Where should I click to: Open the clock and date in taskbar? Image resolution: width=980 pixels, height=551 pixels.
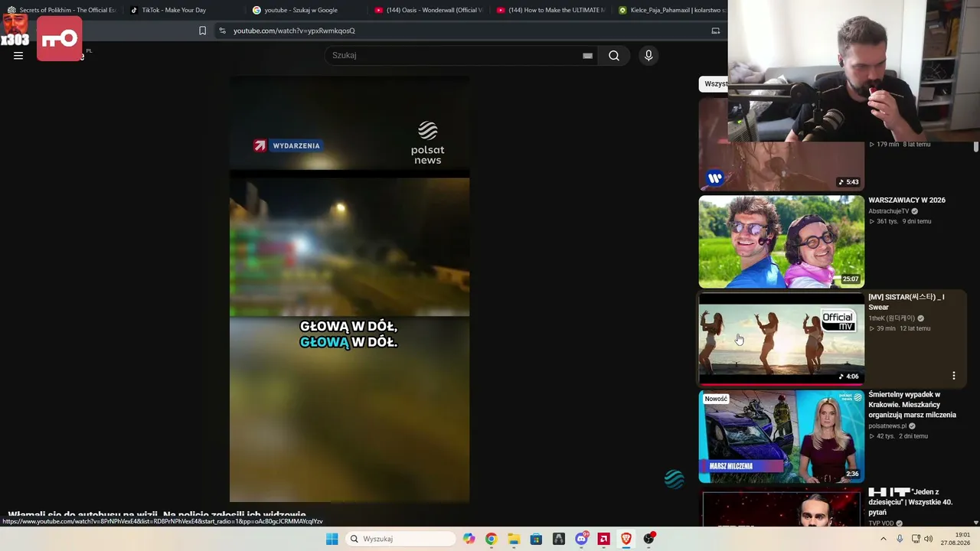955,539
